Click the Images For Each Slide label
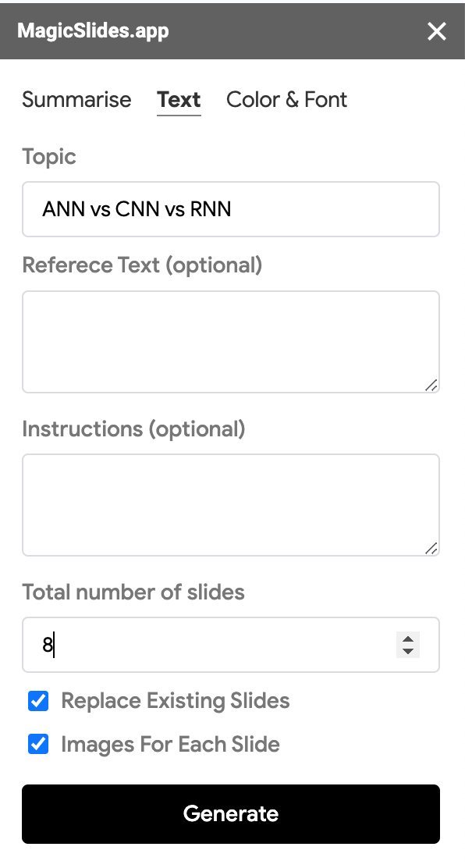 (x=170, y=744)
